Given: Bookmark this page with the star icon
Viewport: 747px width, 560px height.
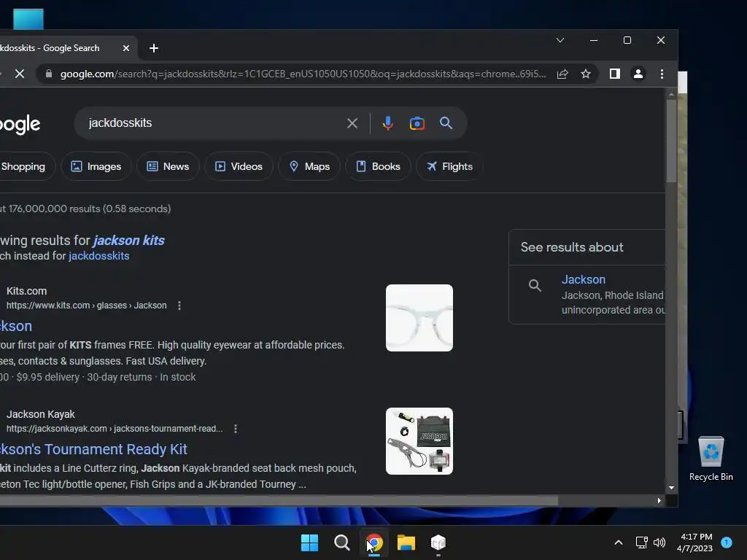Looking at the screenshot, I should pyautogui.click(x=586, y=74).
